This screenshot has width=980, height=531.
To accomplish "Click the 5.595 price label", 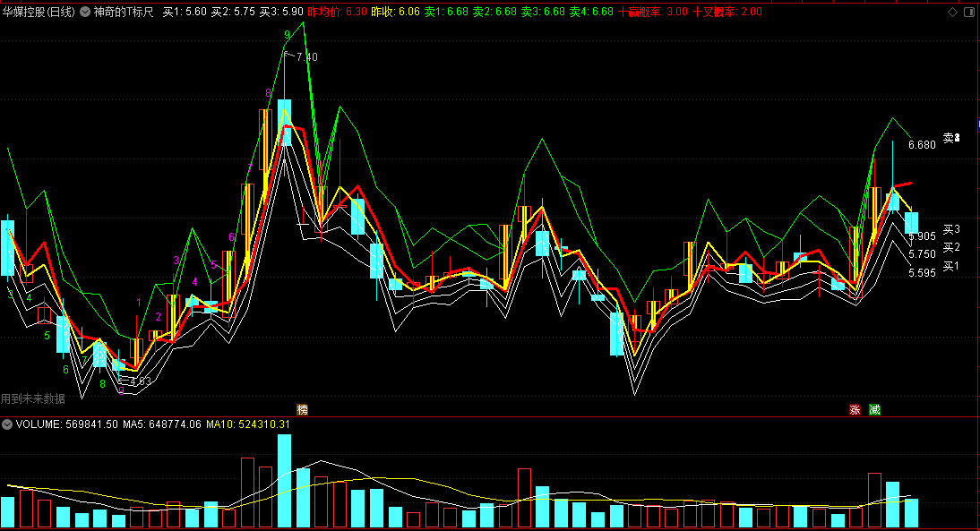I will pos(923,273).
